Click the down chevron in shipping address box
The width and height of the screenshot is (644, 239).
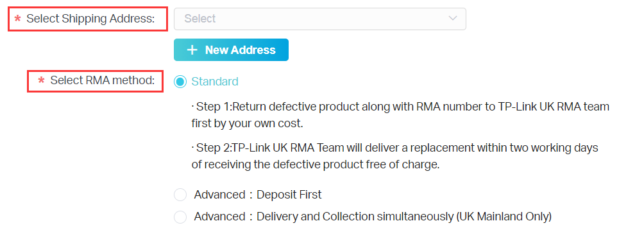coord(453,19)
